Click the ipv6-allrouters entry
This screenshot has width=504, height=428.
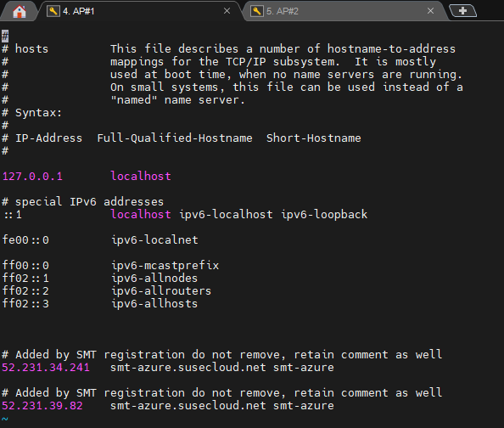point(161,291)
